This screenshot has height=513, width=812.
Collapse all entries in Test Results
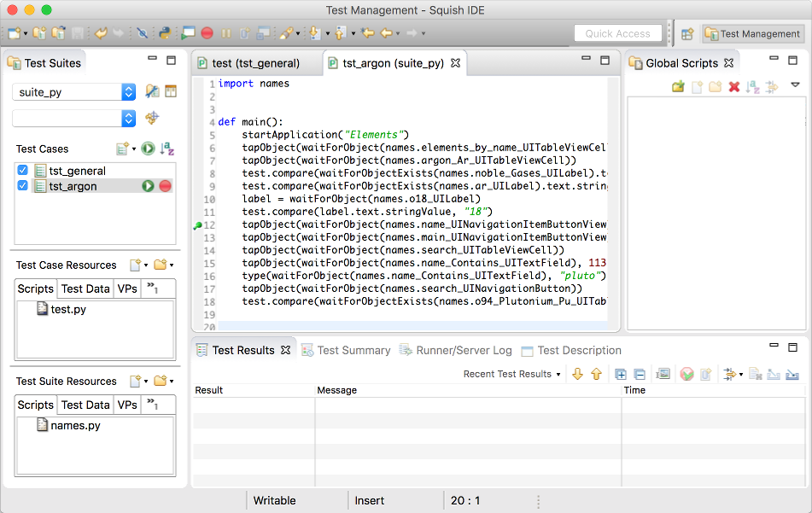(639, 373)
